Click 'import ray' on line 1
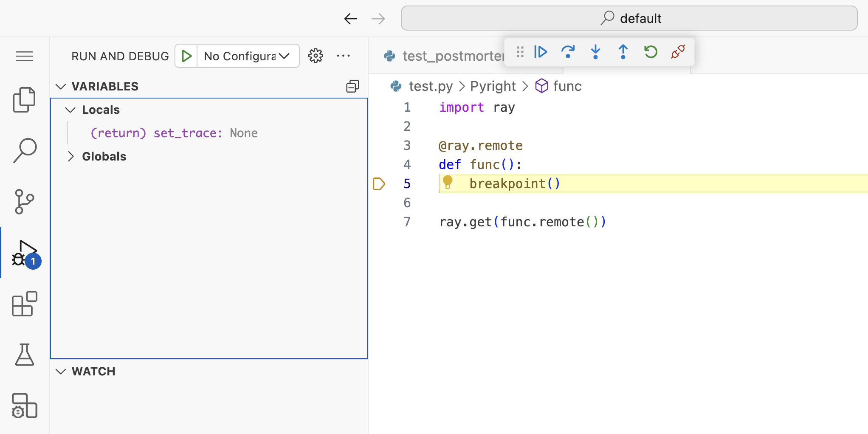Viewport: 868px width, 434px height. tap(477, 107)
